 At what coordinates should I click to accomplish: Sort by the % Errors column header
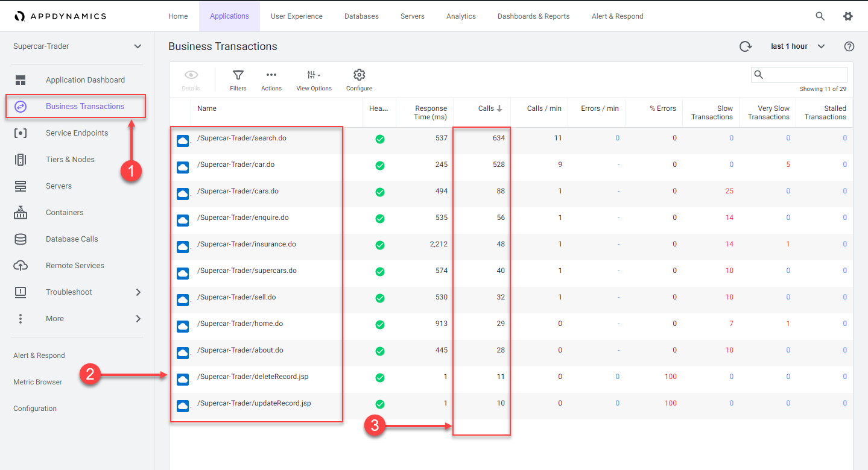(663, 108)
